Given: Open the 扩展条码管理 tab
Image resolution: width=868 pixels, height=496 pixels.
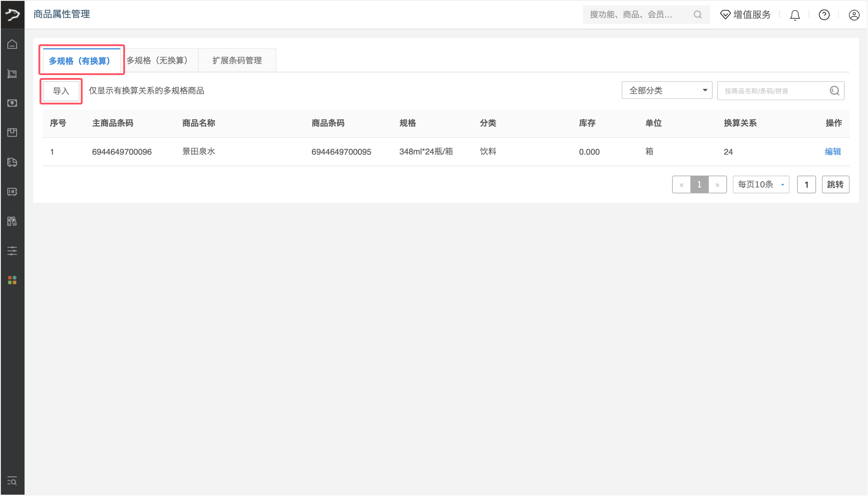Looking at the screenshot, I should pos(237,60).
